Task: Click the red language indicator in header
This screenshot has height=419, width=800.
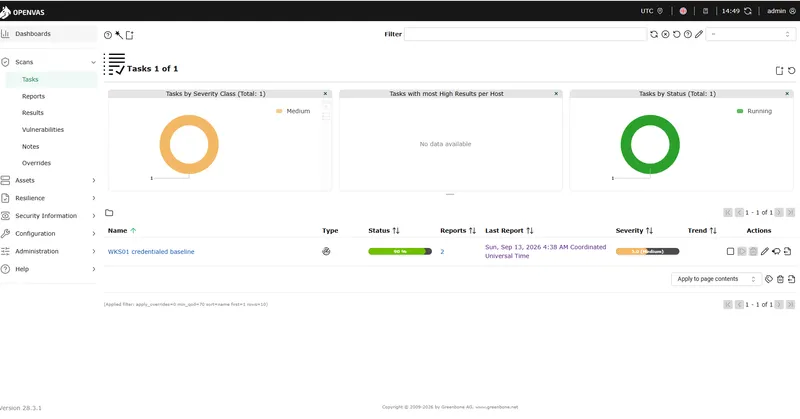Action: click(683, 11)
